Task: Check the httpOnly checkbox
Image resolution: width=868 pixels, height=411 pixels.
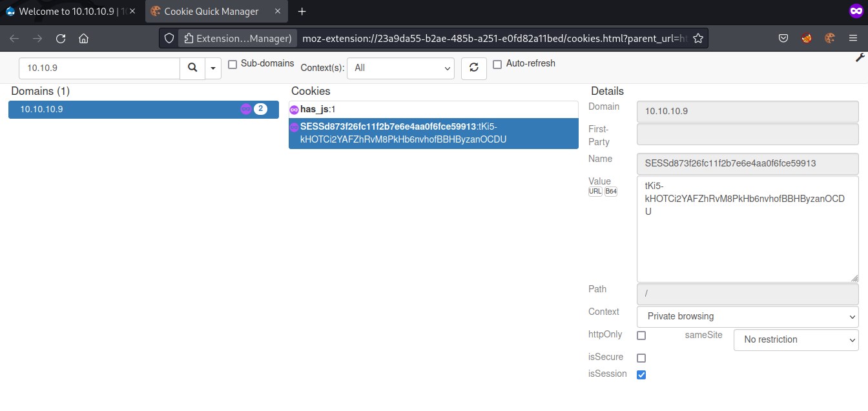Action: (x=641, y=336)
